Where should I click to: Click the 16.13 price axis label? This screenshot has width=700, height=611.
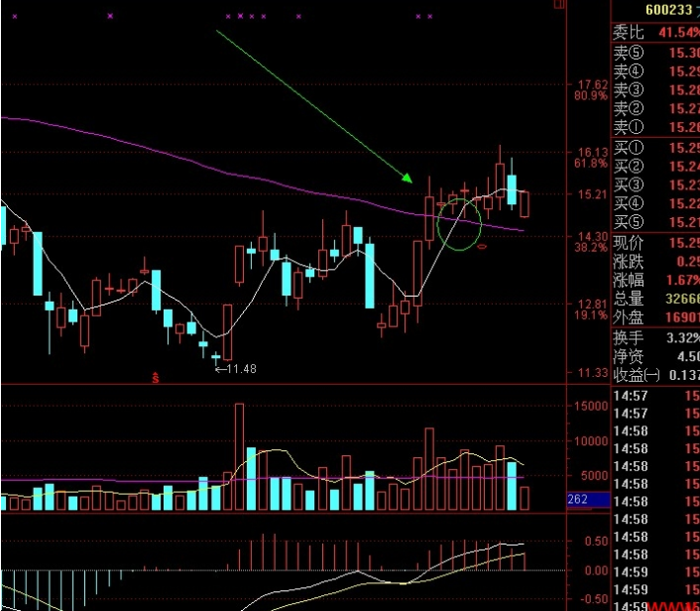(593, 153)
